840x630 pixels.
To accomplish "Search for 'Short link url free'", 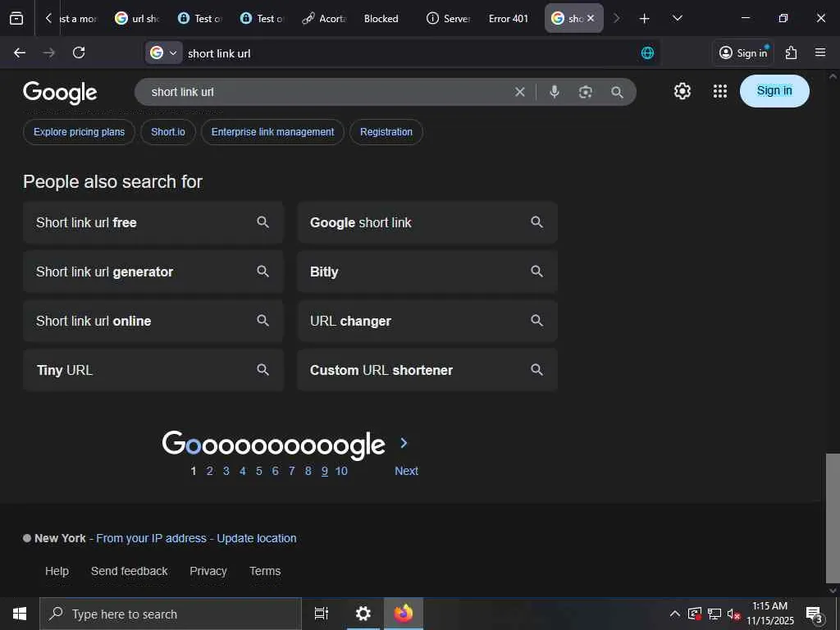I will coord(153,222).
